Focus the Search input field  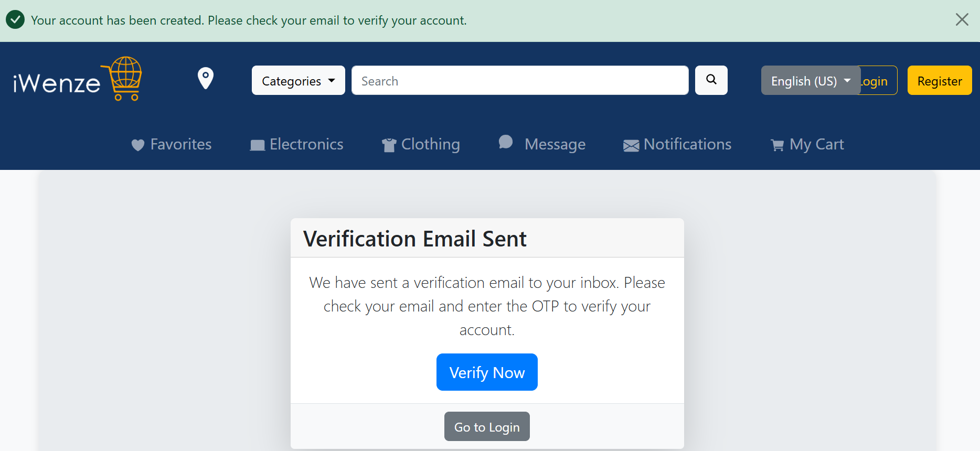(519, 81)
